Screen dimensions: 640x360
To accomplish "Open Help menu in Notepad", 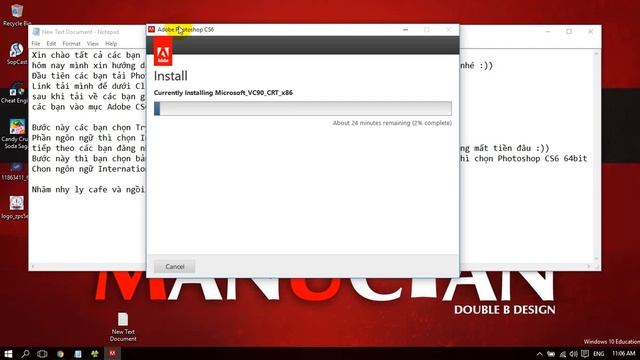I will tap(111, 44).
